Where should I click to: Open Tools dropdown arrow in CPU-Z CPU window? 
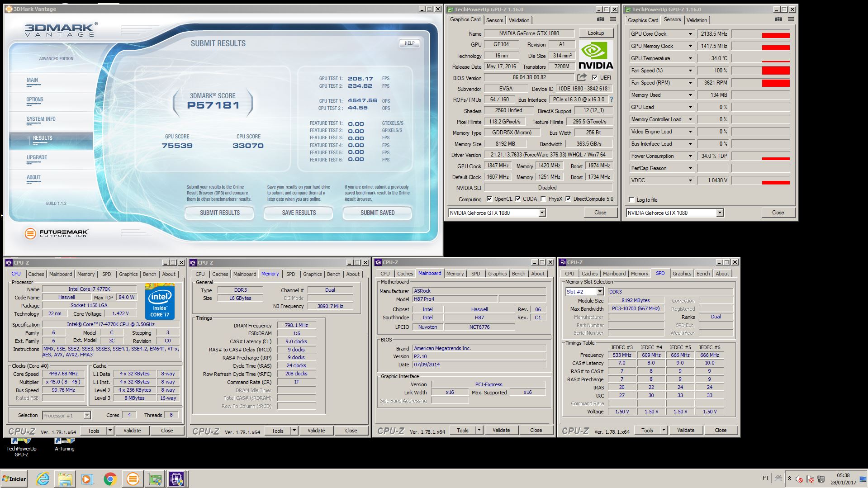pos(110,431)
